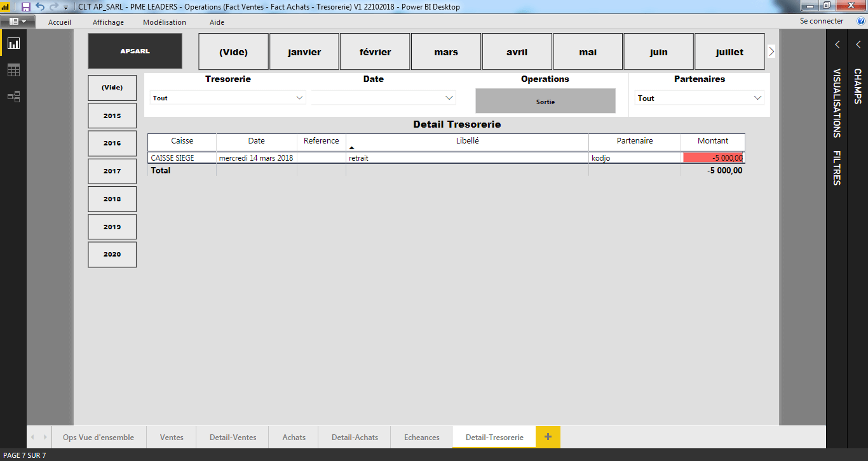Click the red -5 000,00 amount cell
Image resolution: width=868 pixels, height=461 pixels.
click(713, 158)
